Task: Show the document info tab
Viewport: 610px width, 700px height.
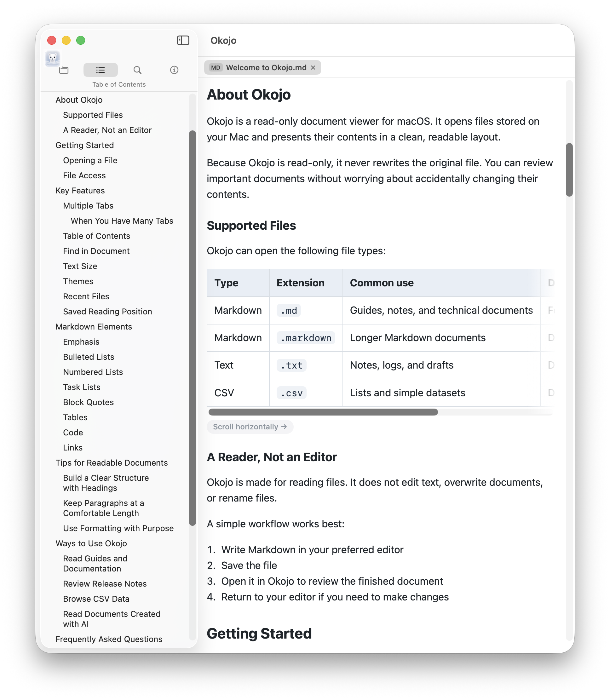Action: [x=174, y=70]
